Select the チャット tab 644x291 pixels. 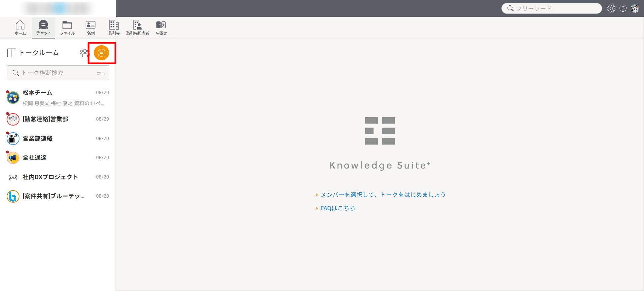[x=44, y=28]
